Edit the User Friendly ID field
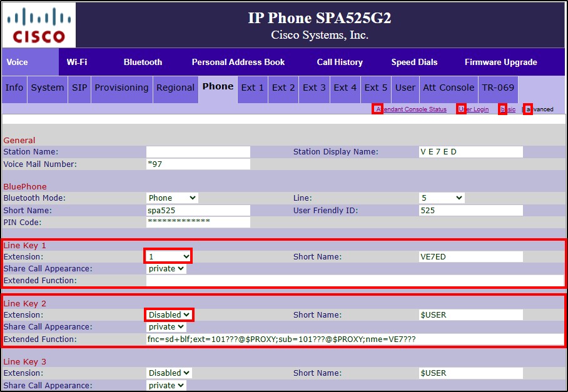 tap(471, 210)
